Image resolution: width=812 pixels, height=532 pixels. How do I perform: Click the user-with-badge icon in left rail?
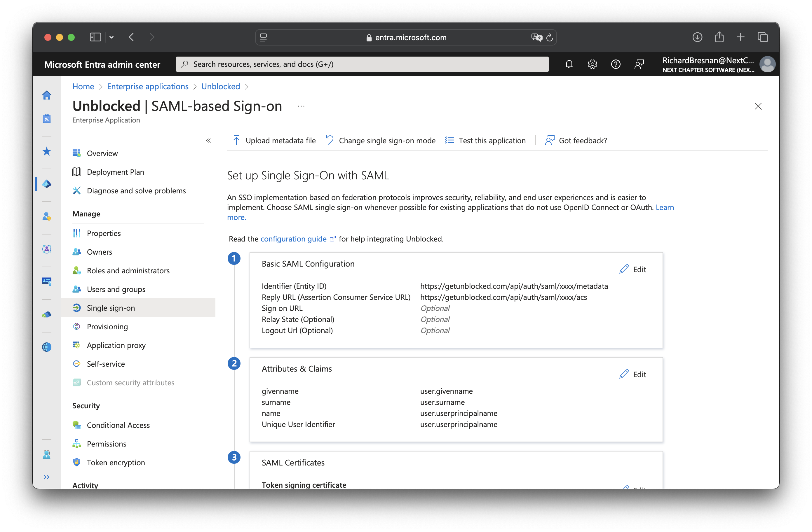tap(47, 216)
